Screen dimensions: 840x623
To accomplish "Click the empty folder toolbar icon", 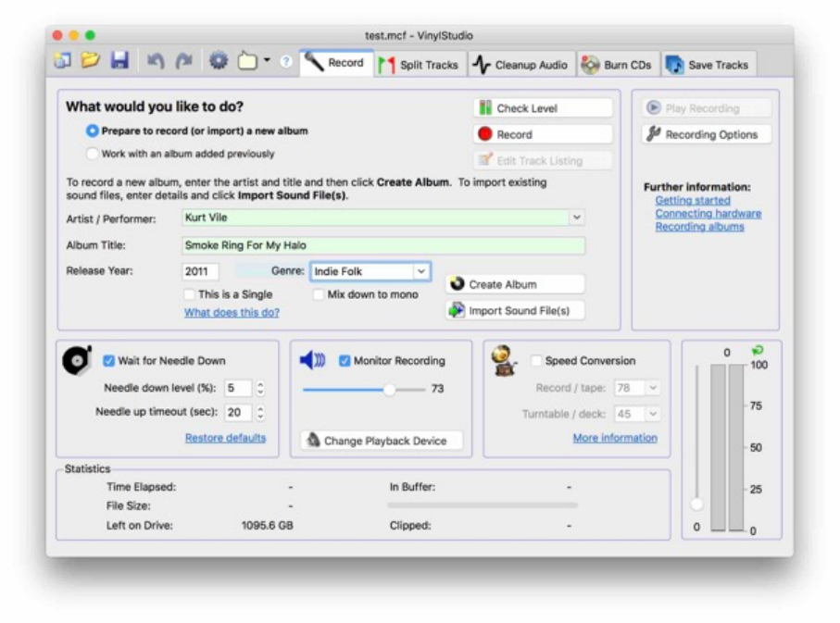I will [247, 60].
